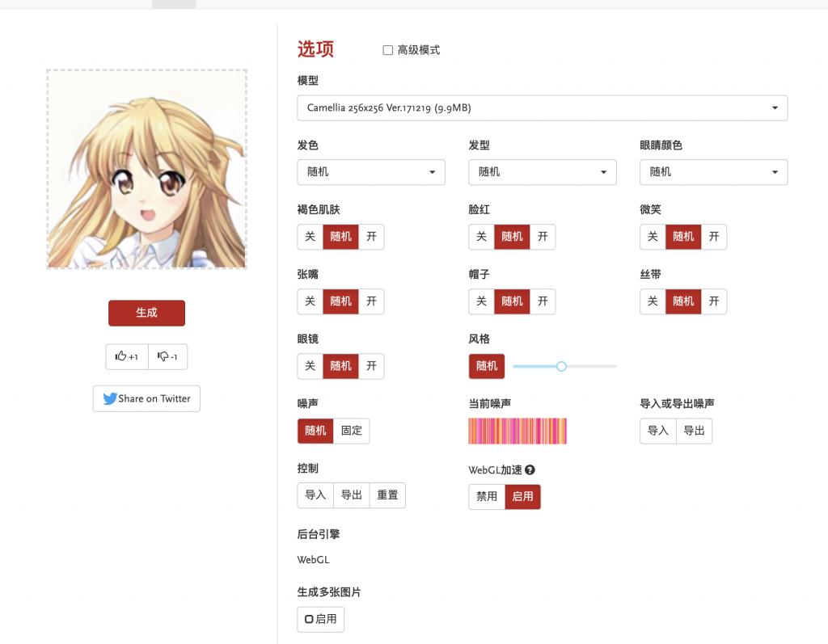Select 固定 for the 噪声 option
This screenshot has width=828, height=644.
click(x=352, y=431)
